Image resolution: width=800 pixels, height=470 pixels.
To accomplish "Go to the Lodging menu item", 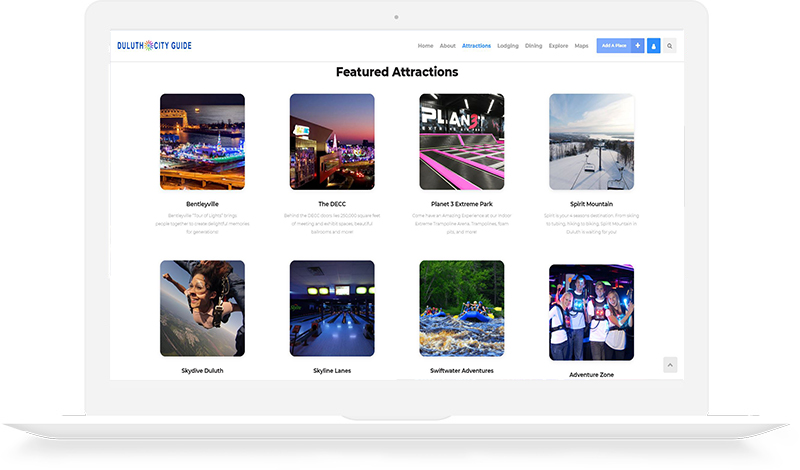I will pos(508,46).
